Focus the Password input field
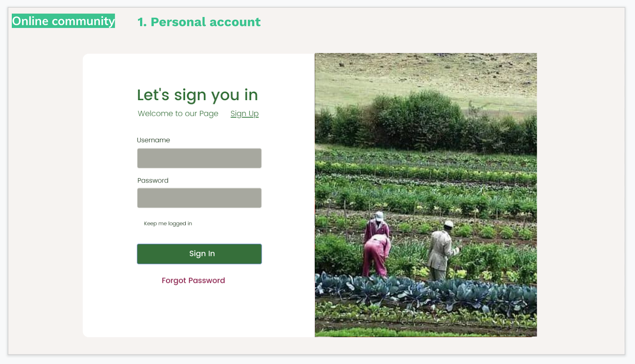This screenshot has width=635, height=364. (199, 198)
